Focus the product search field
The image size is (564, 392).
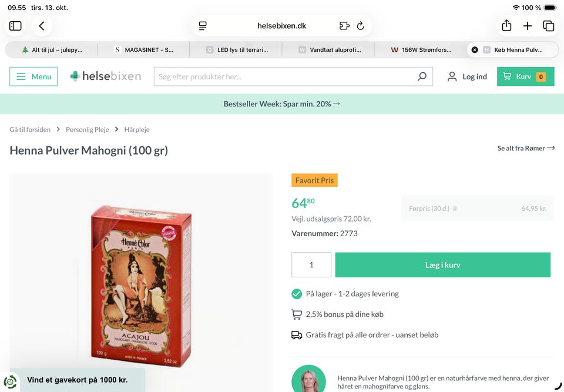click(x=286, y=76)
